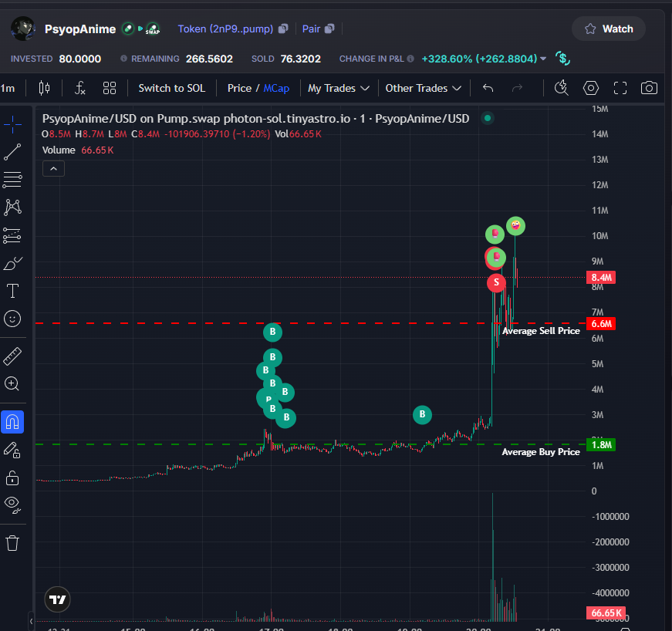This screenshot has height=631, width=672.
Task: Click the 1.8M green price tag
Action: (x=601, y=444)
